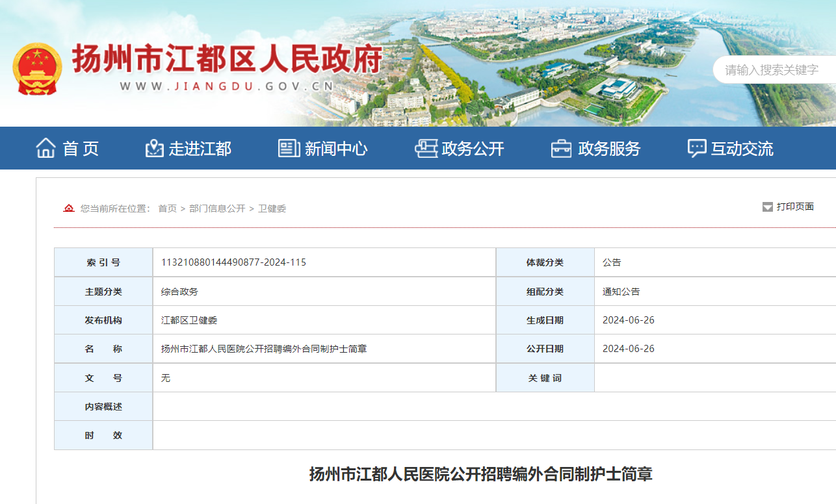Click the newspaper icon beside 新闻中心
Image resolution: width=836 pixels, height=504 pixels.
(289, 148)
